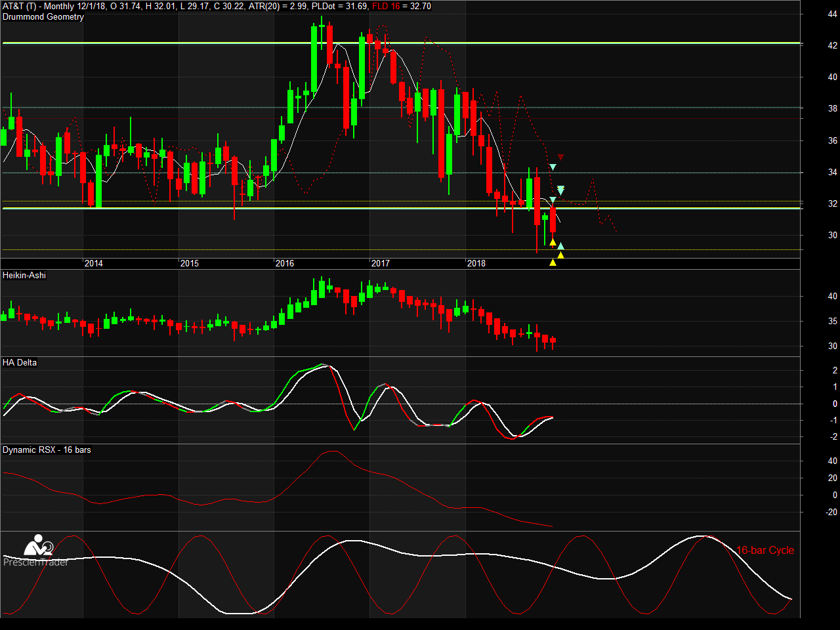Click the 2015 year label

click(x=190, y=264)
